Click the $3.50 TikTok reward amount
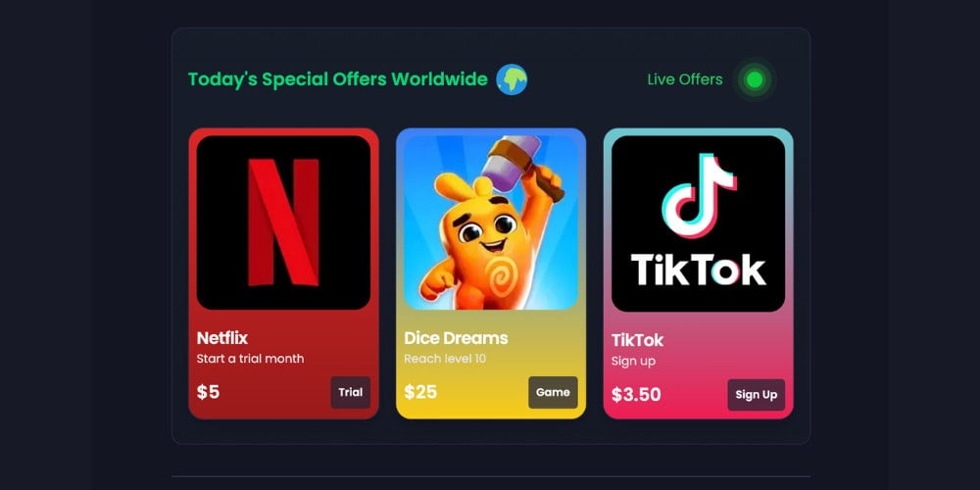Image resolution: width=980 pixels, height=490 pixels. coord(636,395)
